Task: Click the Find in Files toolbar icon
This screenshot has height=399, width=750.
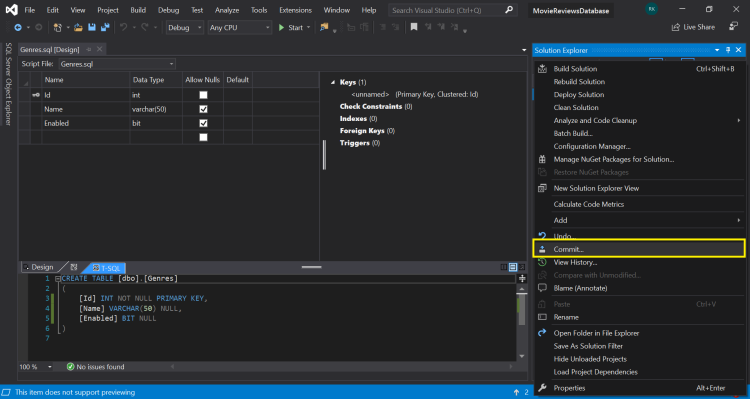Action: pos(325,27)
